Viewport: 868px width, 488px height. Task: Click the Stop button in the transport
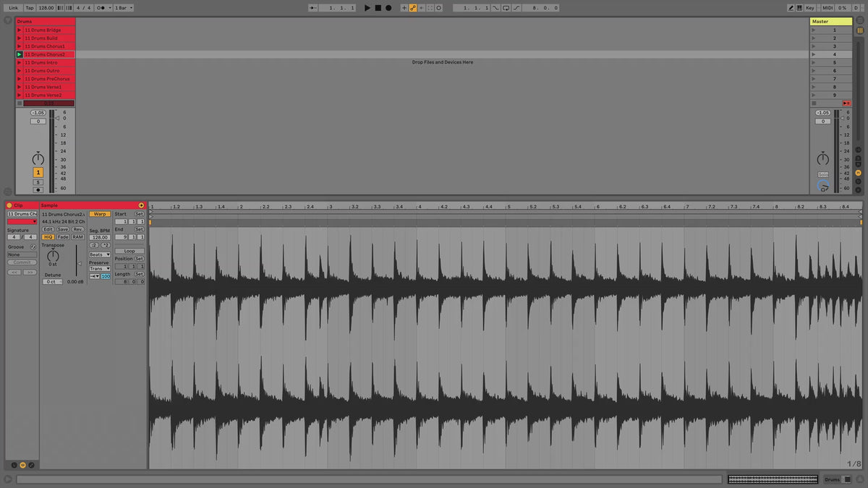[x=378, y=8]
